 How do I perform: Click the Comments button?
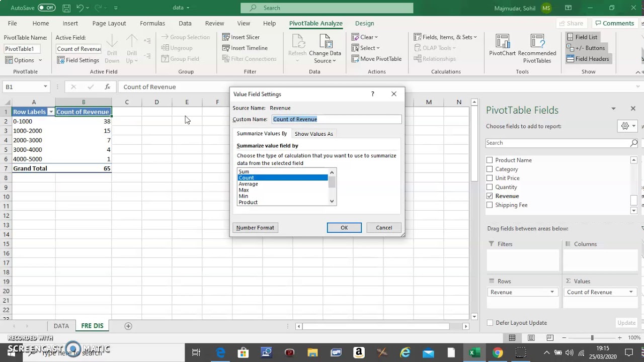coord(614,23)
